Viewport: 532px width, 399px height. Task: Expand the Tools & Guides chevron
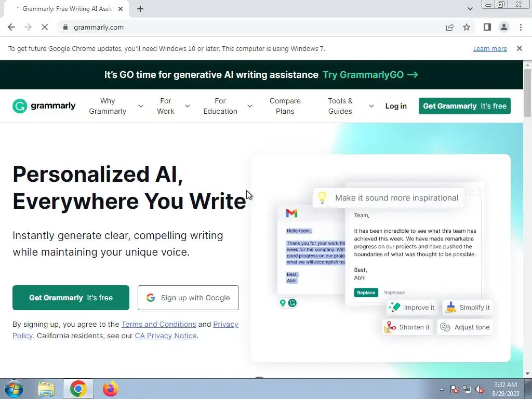[x=371, y=106]
